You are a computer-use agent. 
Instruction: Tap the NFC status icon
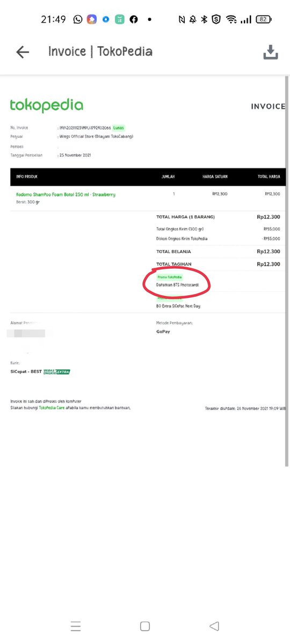click(x=182, y=19)
